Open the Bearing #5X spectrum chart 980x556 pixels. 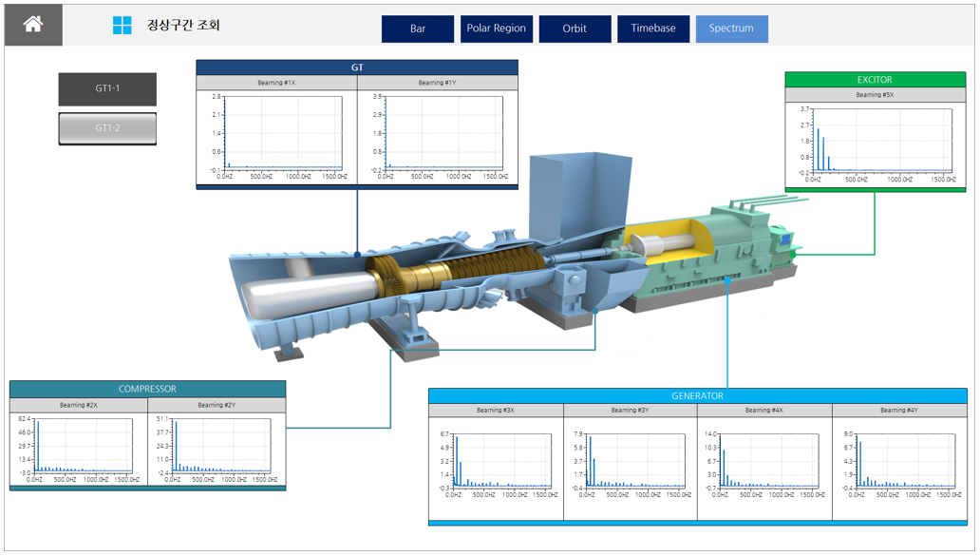875,144
